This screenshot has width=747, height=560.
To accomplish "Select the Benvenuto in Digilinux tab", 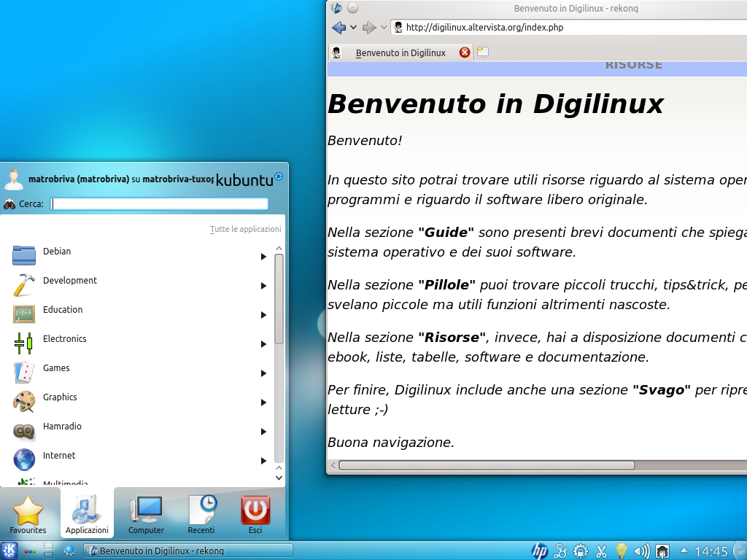I will [400, 52].
